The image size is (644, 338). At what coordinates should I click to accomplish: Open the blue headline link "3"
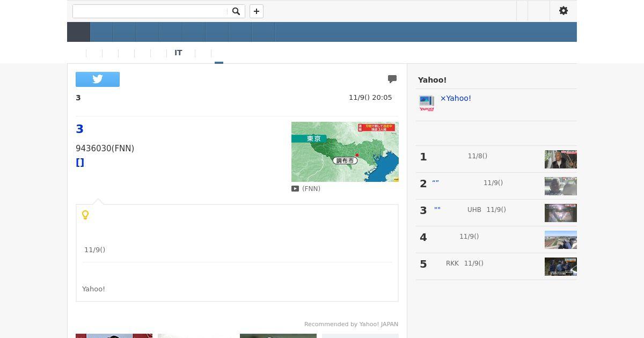[x=79, y=129]
